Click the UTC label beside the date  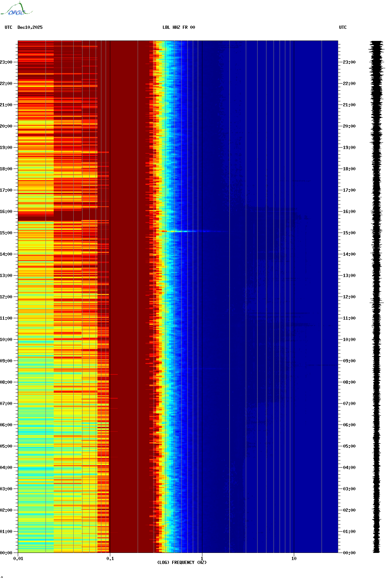click(x=9, y=27)
